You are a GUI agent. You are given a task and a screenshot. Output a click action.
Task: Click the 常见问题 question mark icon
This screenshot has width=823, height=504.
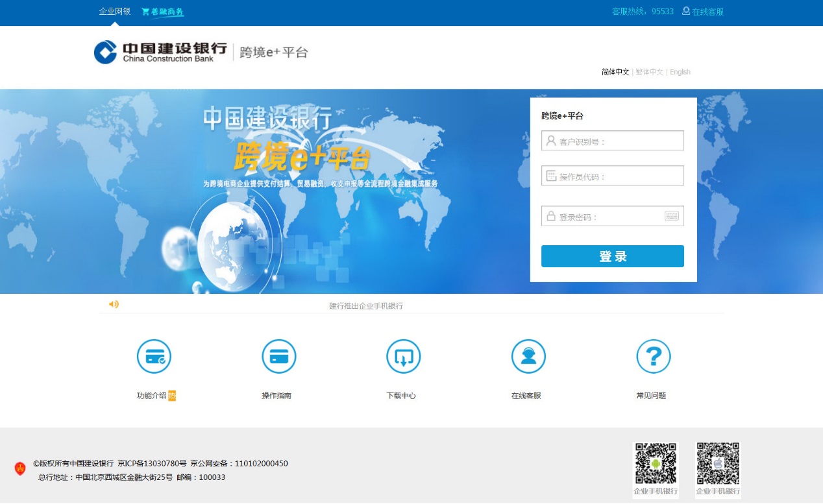(653, 357)
